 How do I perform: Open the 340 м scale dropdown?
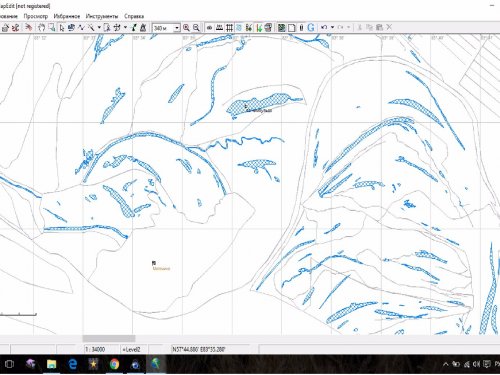point(177,28)
